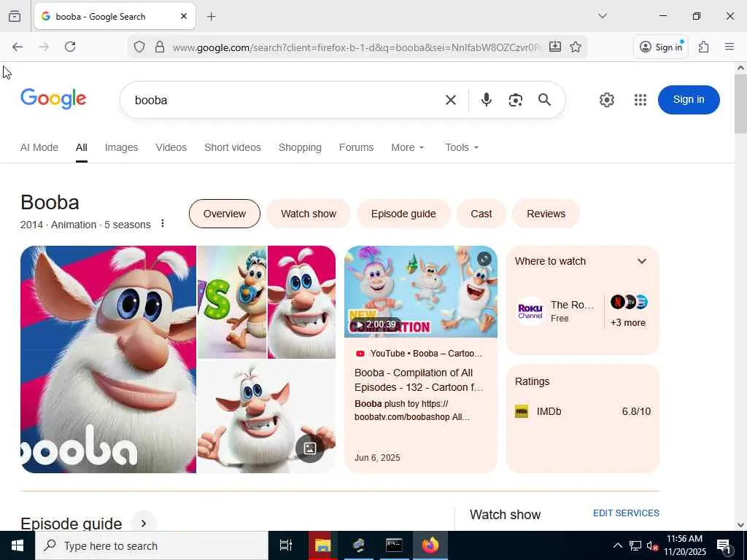Open notification center icon
747x560 pixels.
coord(724,545)
